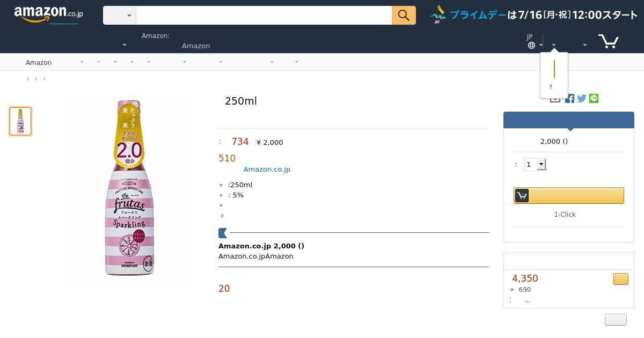Click the 1-Click purchase link
This screenshot has height=338, width=644.
(x=565, y=215)
